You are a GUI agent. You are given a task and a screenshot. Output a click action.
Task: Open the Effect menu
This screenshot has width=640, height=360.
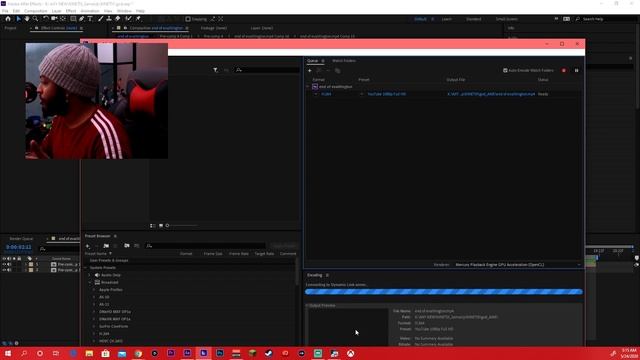(x=71, y=11)
